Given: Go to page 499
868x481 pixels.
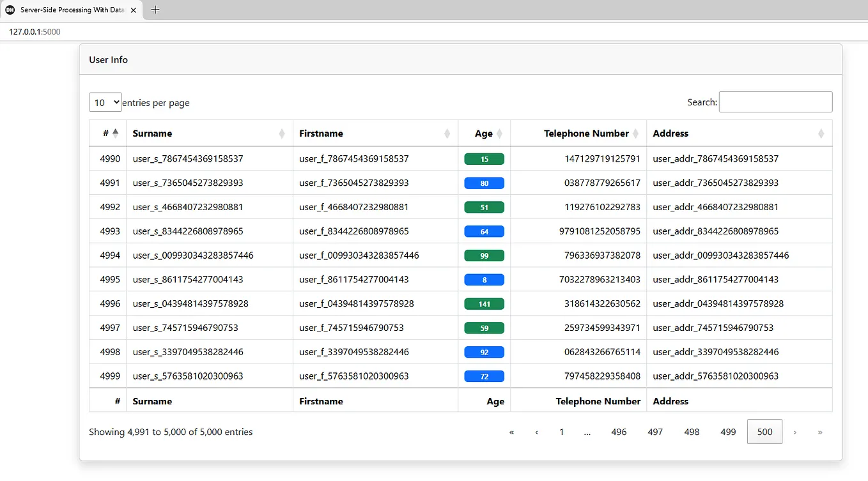Looking at the screenshot, I should pyautogui.click(x=728, y=432).
